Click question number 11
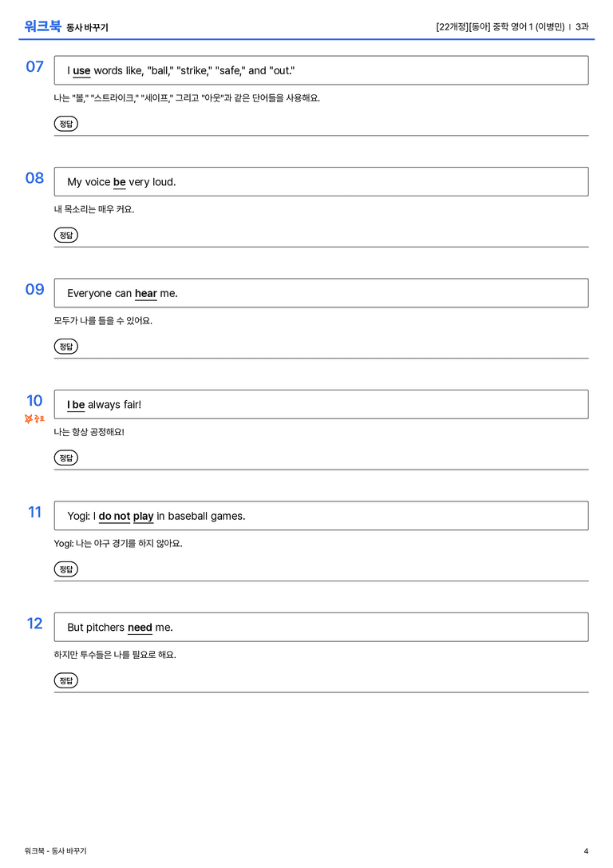 [35, 512]
